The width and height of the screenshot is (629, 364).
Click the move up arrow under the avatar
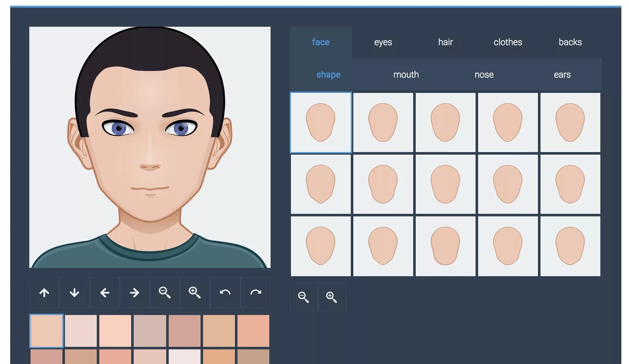point(44,293)
